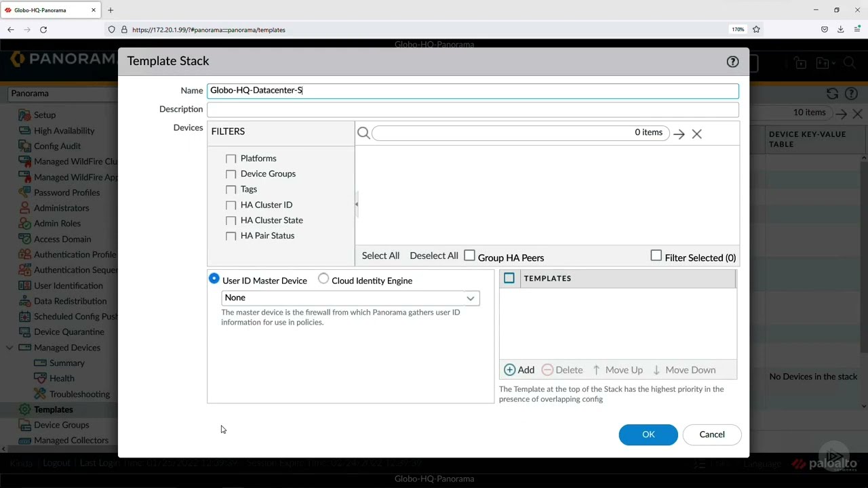Open the Template Stack help icon
This screenshot has height=488, width=868.
click(x=732, y=62)
